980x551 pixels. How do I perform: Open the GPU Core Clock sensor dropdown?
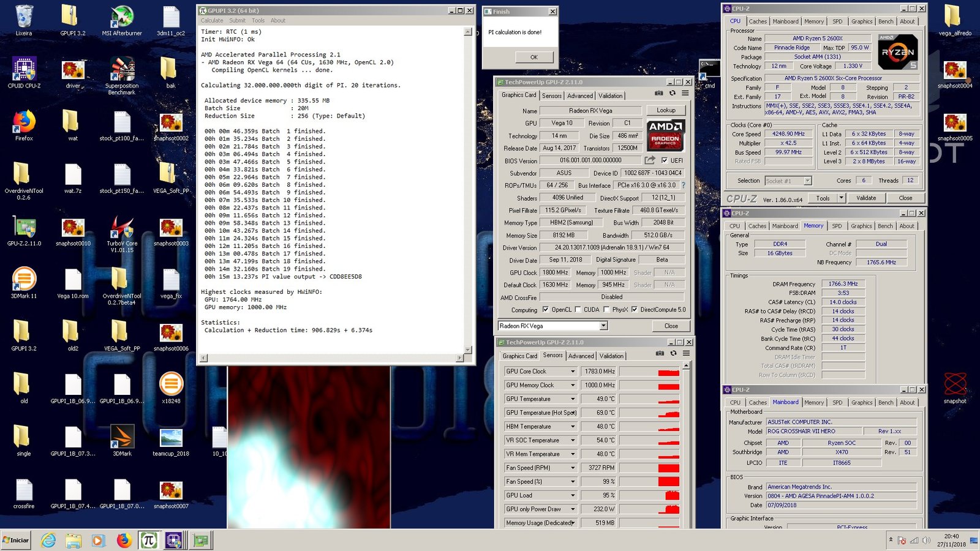573,371
